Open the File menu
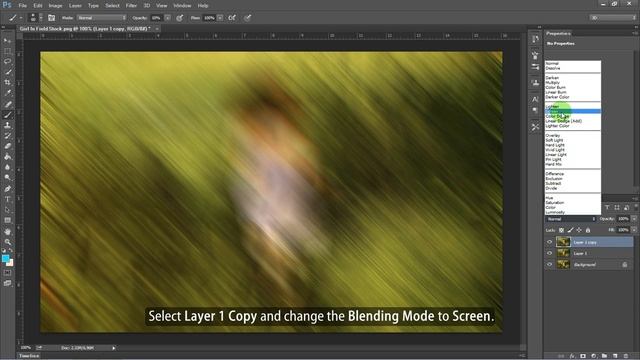The image size is (640, 360). pos(22,6)
